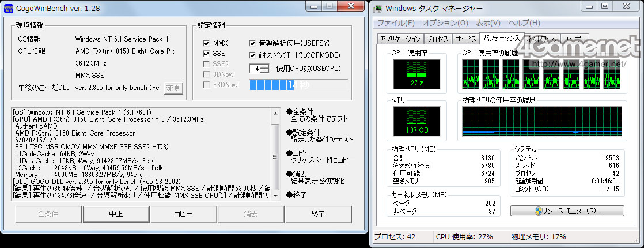
Task: Click the 使用CPU数 spinner arrows
Action: coord(266,68)
